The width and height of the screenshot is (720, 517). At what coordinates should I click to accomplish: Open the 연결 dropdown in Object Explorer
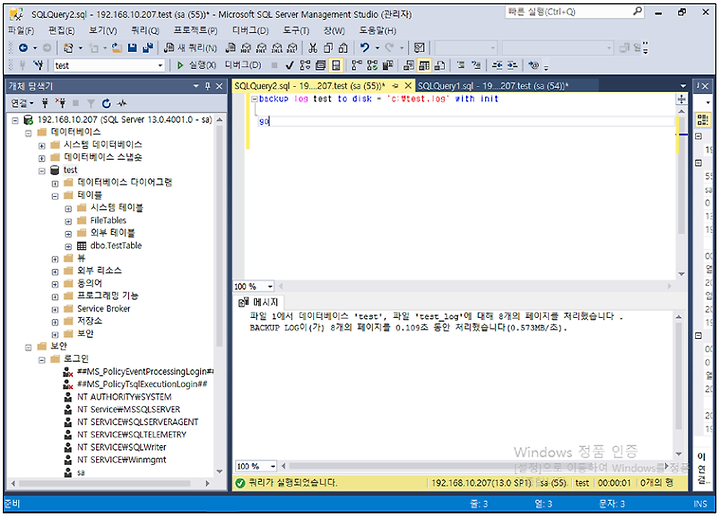(22, 103)
